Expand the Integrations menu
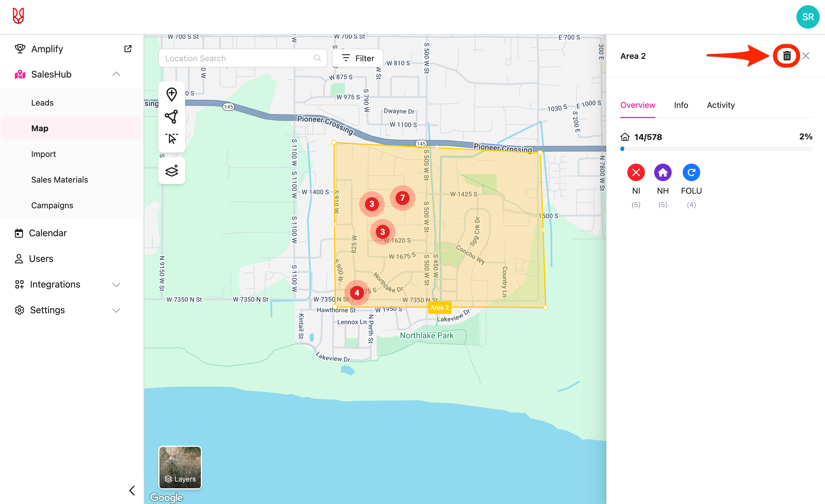The width and height of the screenshot is (825, 504). [x=116, y=285]
